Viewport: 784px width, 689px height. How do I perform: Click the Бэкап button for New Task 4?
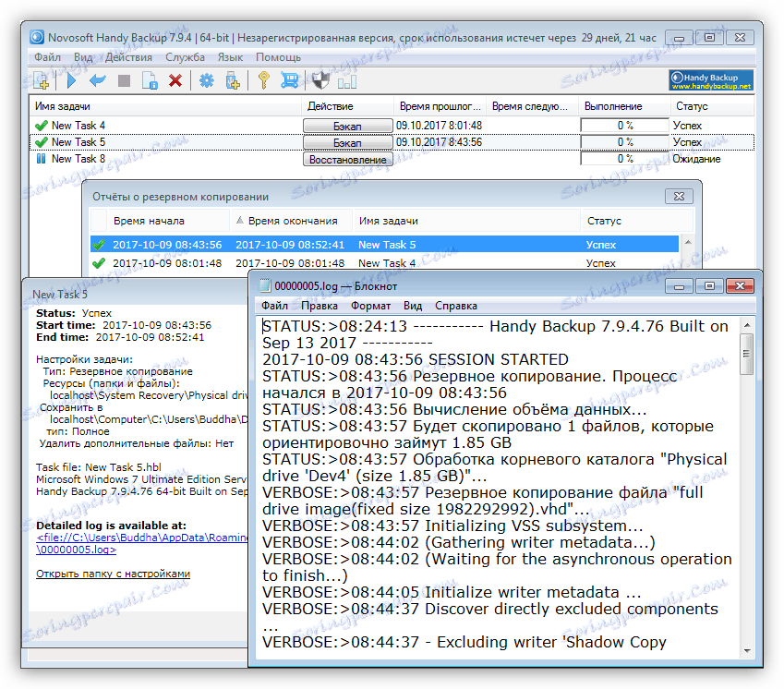click(347, 126)
